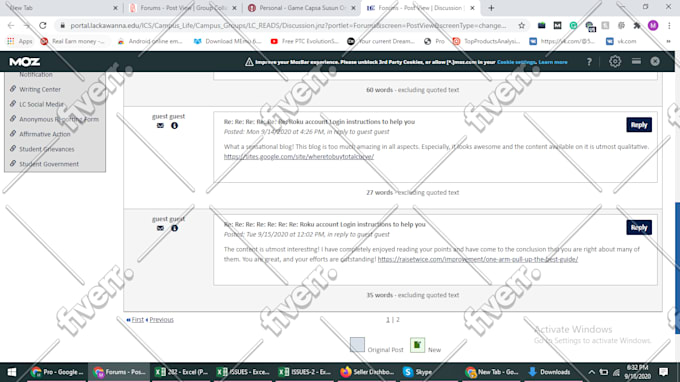Viewport: 680px width, 382px height.
Task: Click the Original Post legend swatch
Action: [357, 345]
